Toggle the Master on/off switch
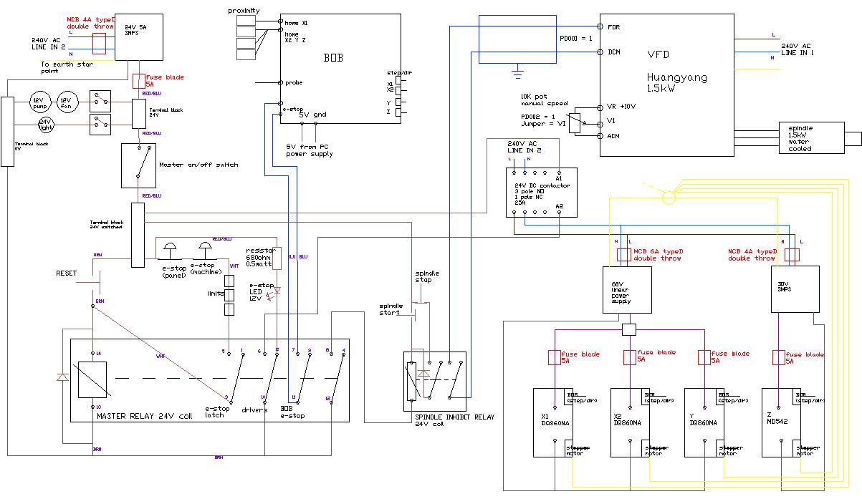Image resolution: width=862 pixels, height=504 pixels. pyautogui.click(x=140, y=165)
